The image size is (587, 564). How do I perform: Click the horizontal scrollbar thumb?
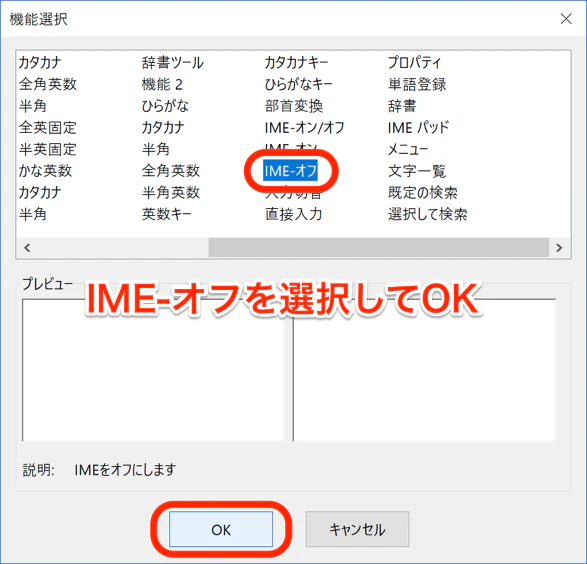point(378,248)
